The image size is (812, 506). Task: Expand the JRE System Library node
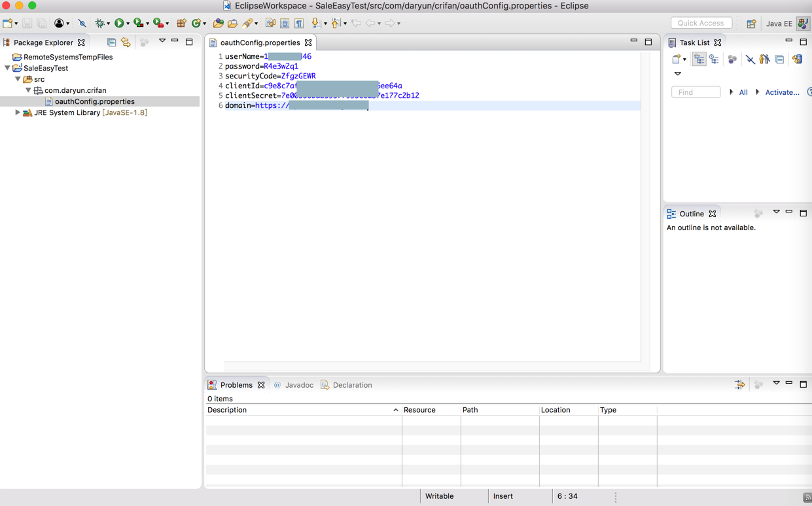(18, 112)
